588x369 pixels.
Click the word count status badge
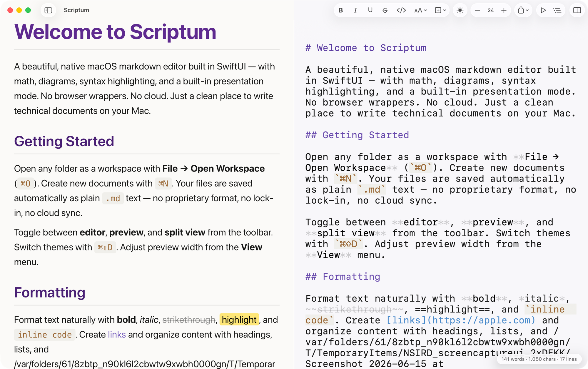[539, 359]
